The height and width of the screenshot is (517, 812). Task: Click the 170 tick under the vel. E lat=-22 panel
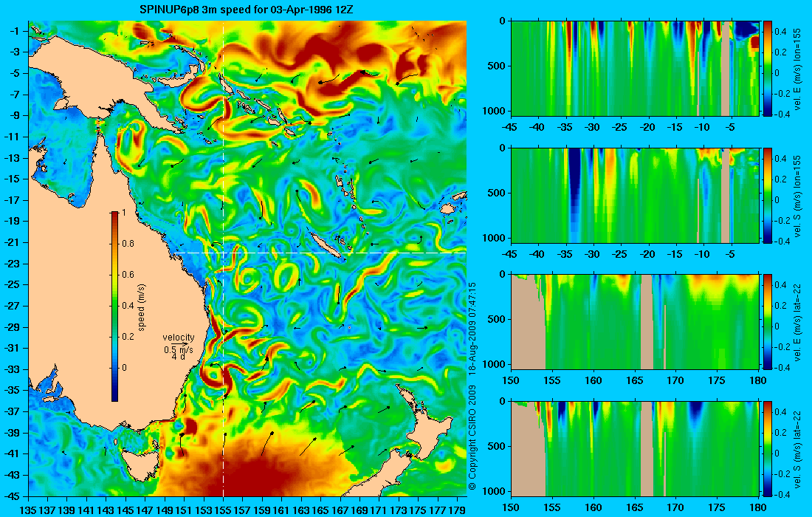(675, 381)
